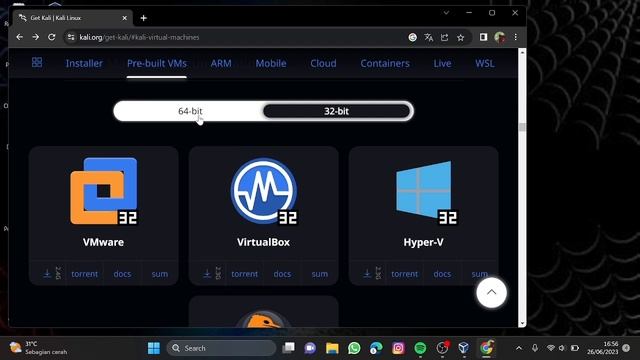
Task: Switch to the Live tab
Action: pyautogui.click(x=442, y=63)
